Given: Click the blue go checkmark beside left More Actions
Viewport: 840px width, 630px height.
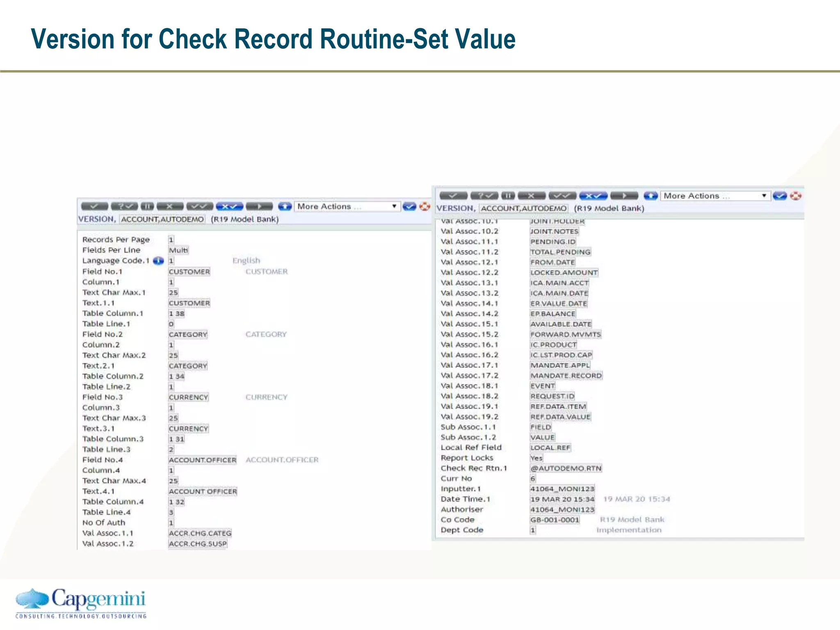Looking at the screenshot, I should [x=409, y=206].
